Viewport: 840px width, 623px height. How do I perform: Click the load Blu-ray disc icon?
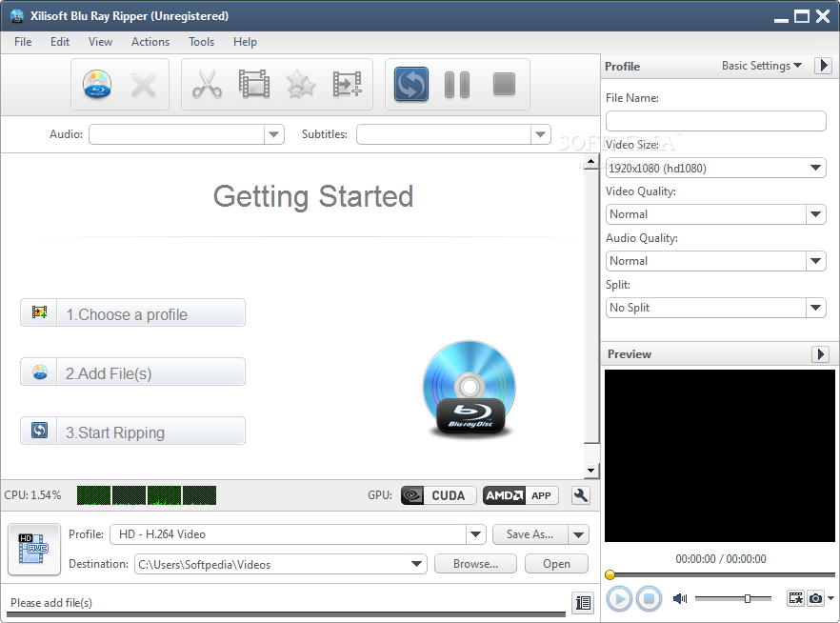pos(97,85)
